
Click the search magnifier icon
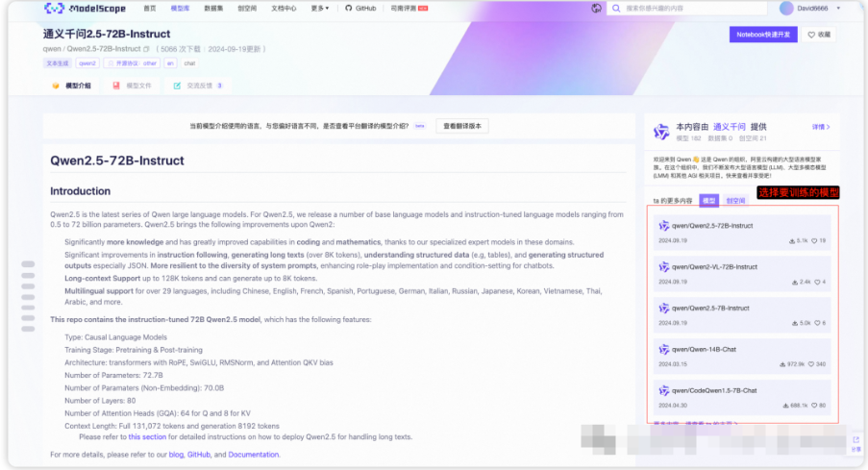coord(616,9)
